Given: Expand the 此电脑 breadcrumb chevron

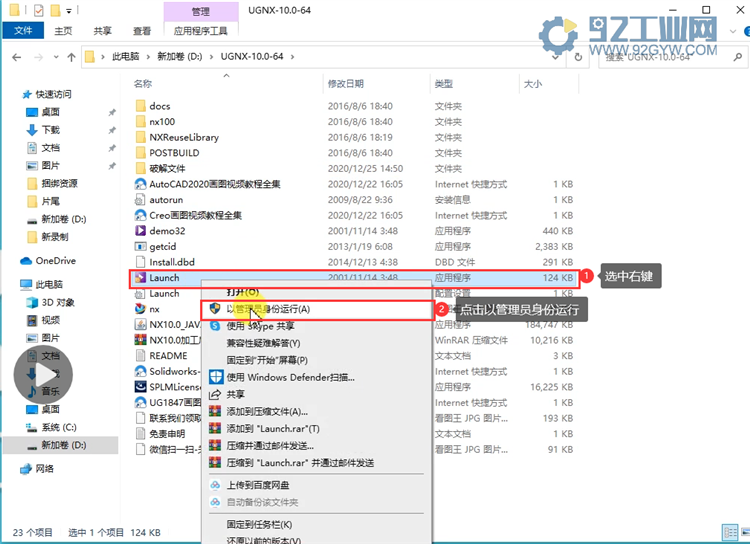Looking at the screenshot, I should coord(148,57).
